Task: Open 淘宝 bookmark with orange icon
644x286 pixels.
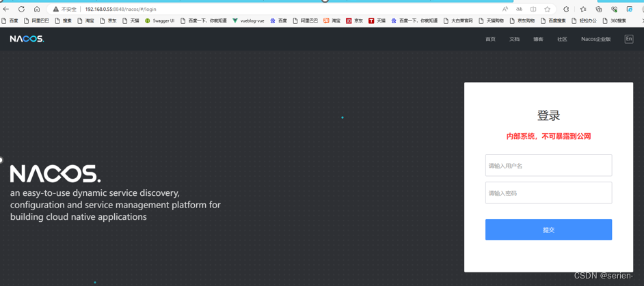Action: [x=332, y=20]
